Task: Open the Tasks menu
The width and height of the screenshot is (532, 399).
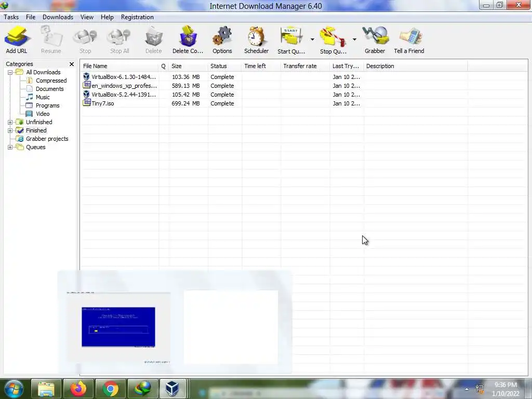Action: (x=11, y=17)
